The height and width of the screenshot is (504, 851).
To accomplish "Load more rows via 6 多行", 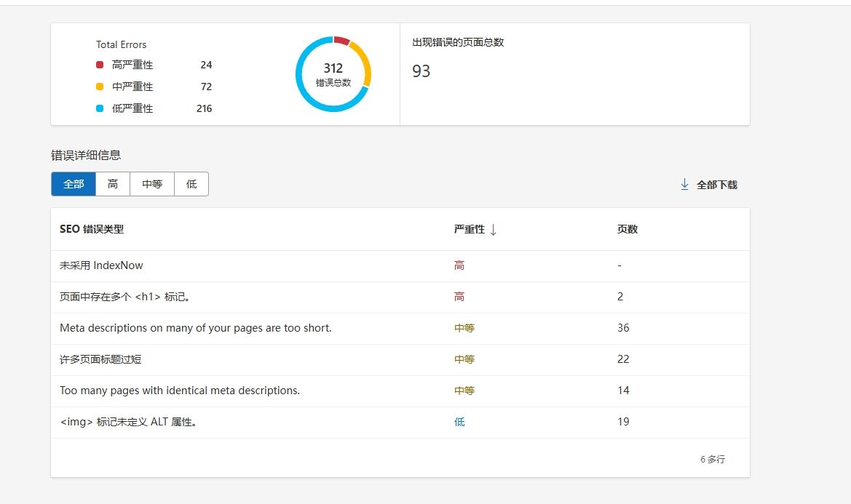I will pyautogui.click(x=712, y=460).
